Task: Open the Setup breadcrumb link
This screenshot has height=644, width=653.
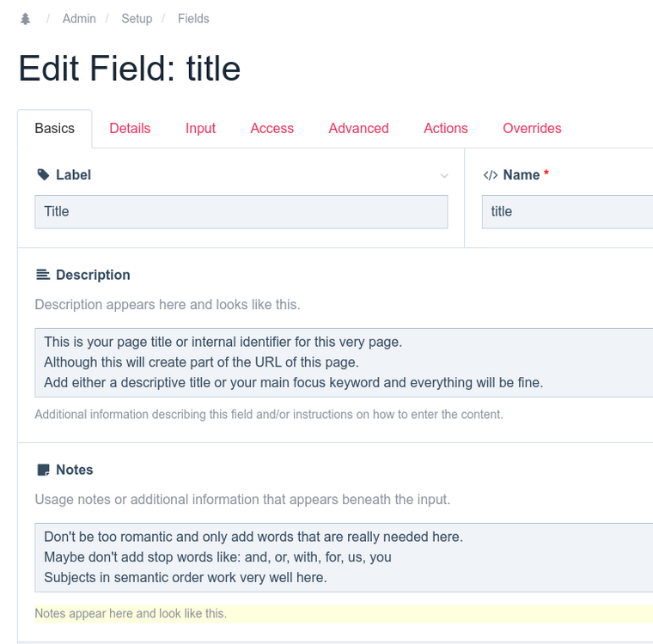Action: (x=137, y=19)
